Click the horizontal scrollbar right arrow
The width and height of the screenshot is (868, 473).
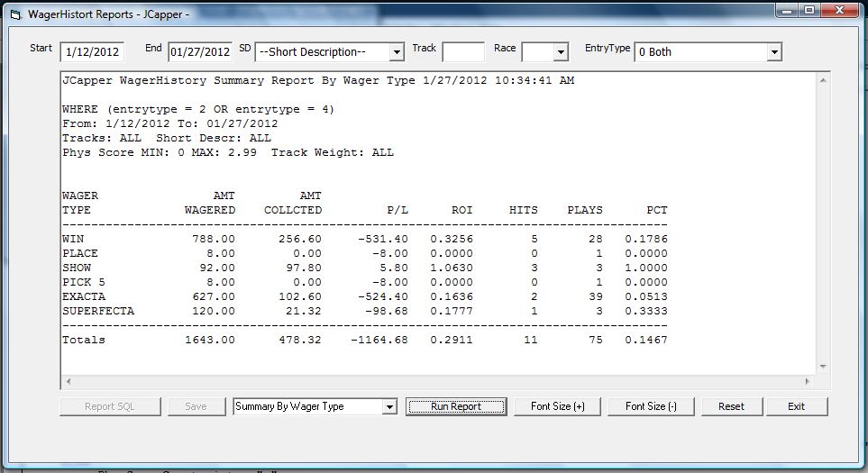pyautogui.click(x=807, y=381)
